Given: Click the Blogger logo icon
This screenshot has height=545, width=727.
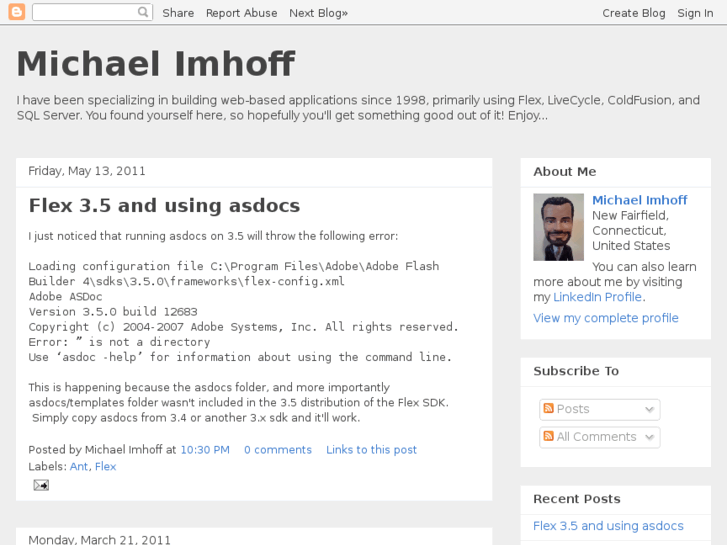Looking at the screenshot, I should [16, 12].
